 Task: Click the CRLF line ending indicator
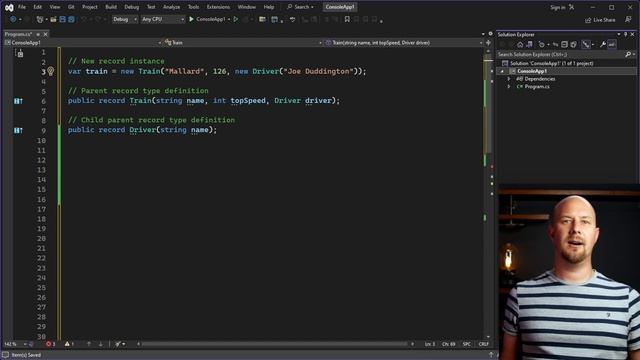[484, 344]
